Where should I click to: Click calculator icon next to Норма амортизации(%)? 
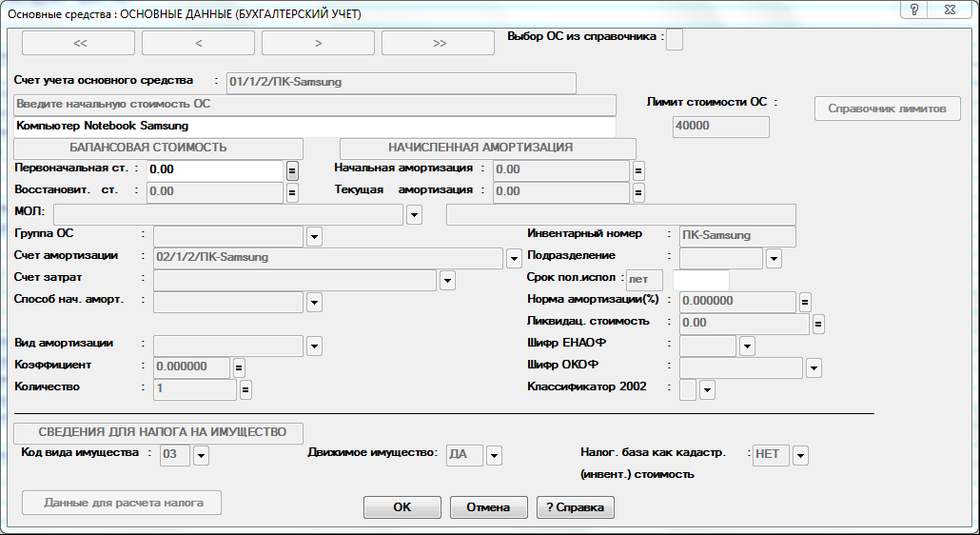click(805, 303)
